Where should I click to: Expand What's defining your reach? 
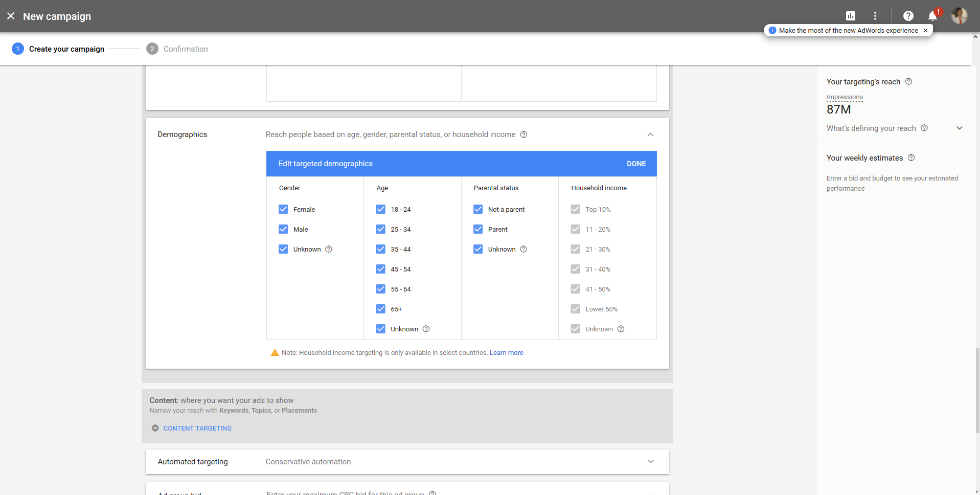point(959,128)
